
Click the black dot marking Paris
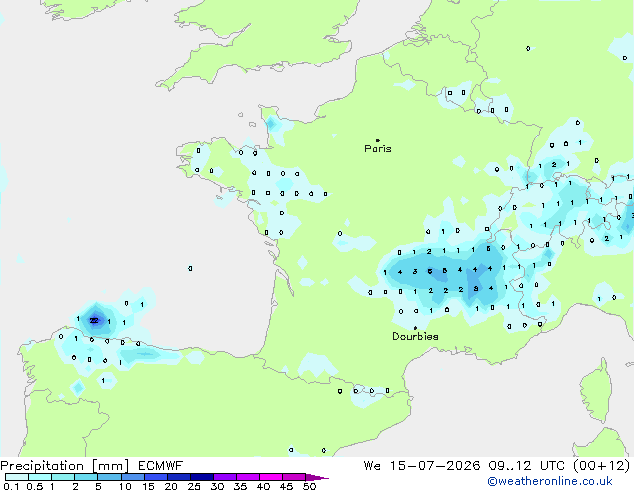tap(378, 140)
